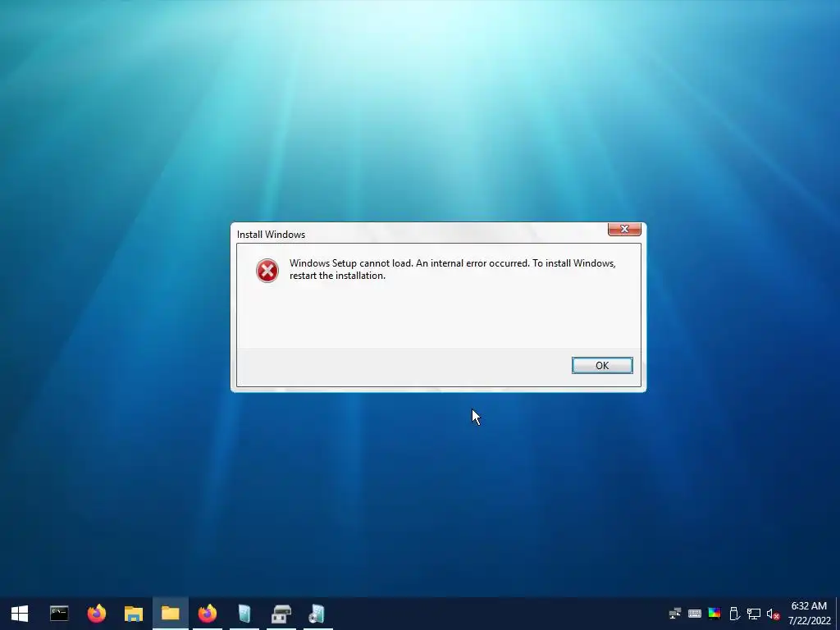840x630 pixels.
Task: Open the color display tray icon
Action: 714,614
